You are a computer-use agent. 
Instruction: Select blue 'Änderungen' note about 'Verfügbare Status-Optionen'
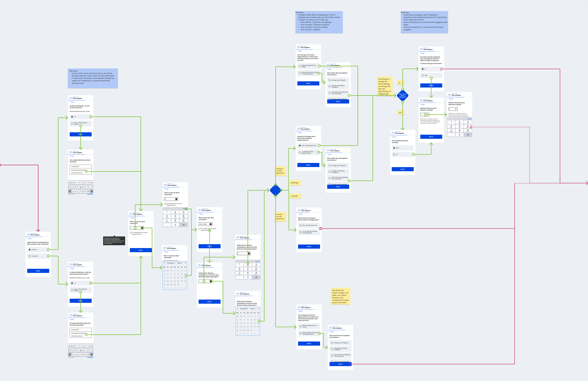point(319,22)
